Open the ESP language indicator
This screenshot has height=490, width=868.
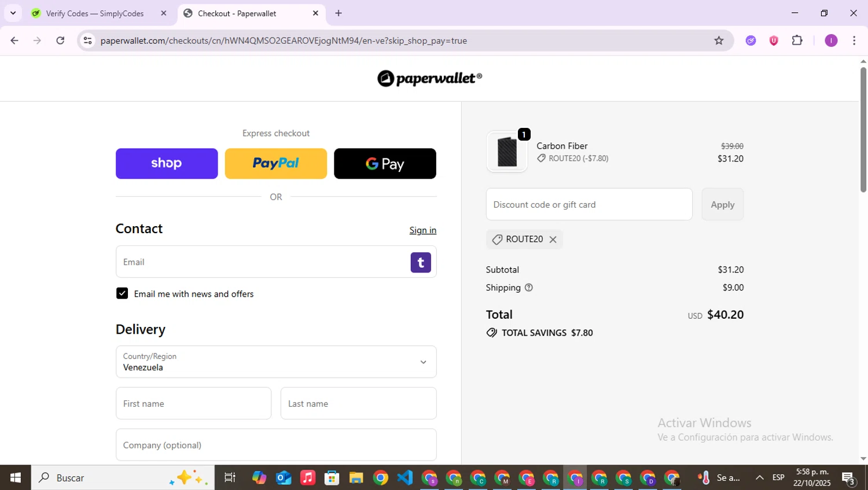pyautogui.click(x=778, y=478)
